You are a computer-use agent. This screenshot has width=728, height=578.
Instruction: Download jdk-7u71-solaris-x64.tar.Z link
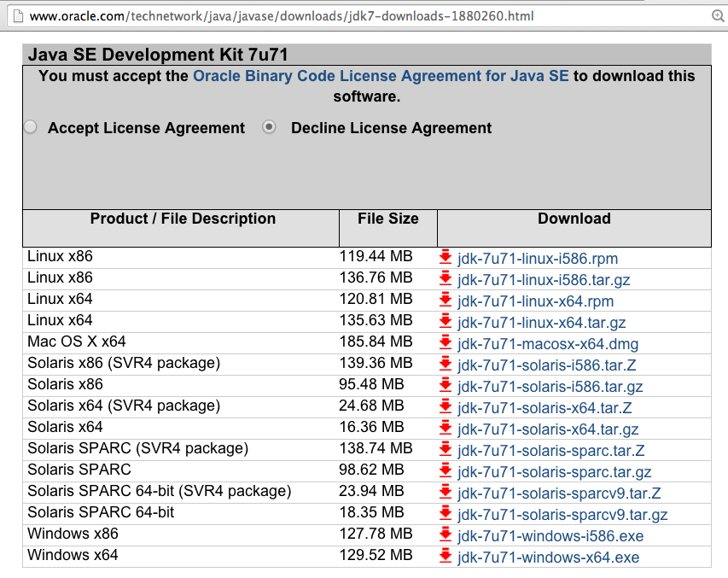pyautogui.click(x=545, y=408)
